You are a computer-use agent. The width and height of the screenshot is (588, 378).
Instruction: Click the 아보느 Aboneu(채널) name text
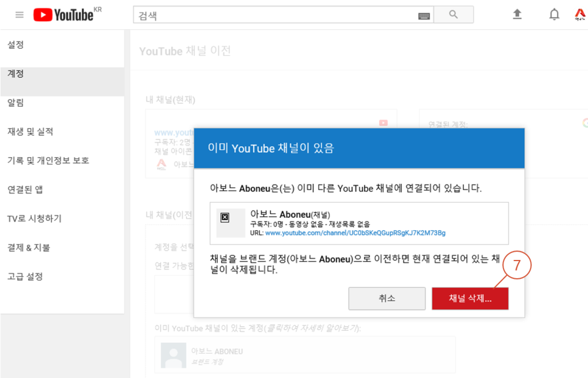point(290,214)
